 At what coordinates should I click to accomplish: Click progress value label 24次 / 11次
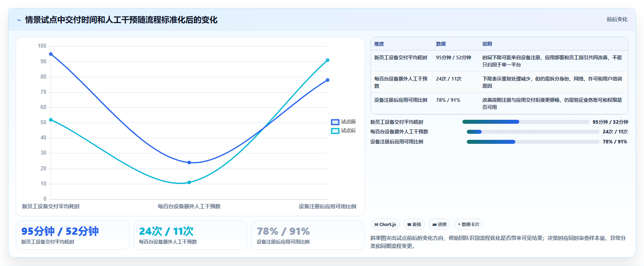click(x=615, y=132)
